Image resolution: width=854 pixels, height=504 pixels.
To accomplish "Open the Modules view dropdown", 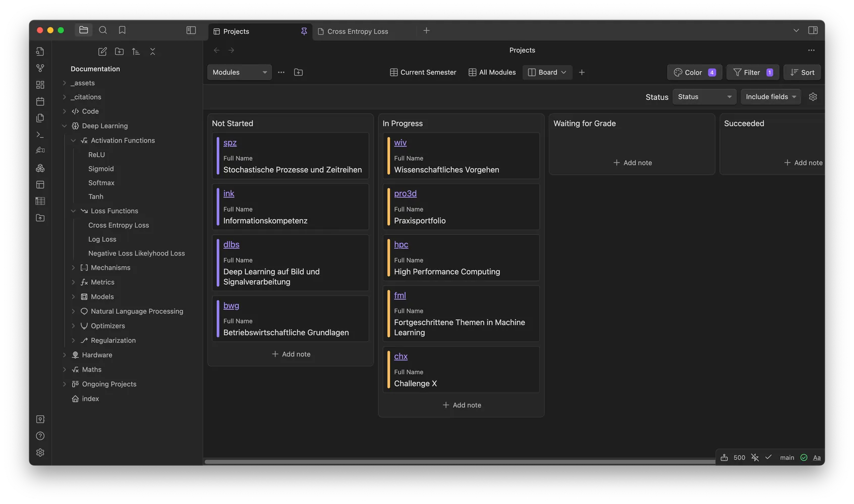I will [x=239, y=72].
